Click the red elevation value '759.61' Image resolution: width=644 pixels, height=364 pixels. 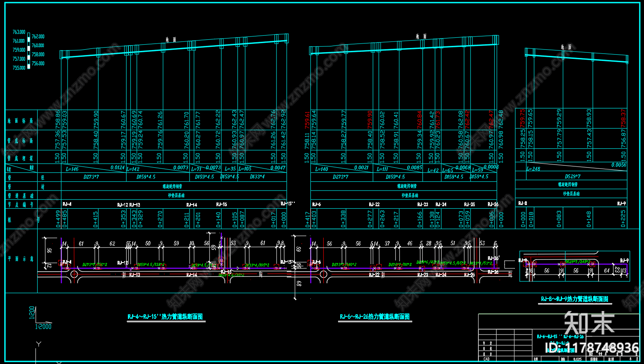pos(307,120)
